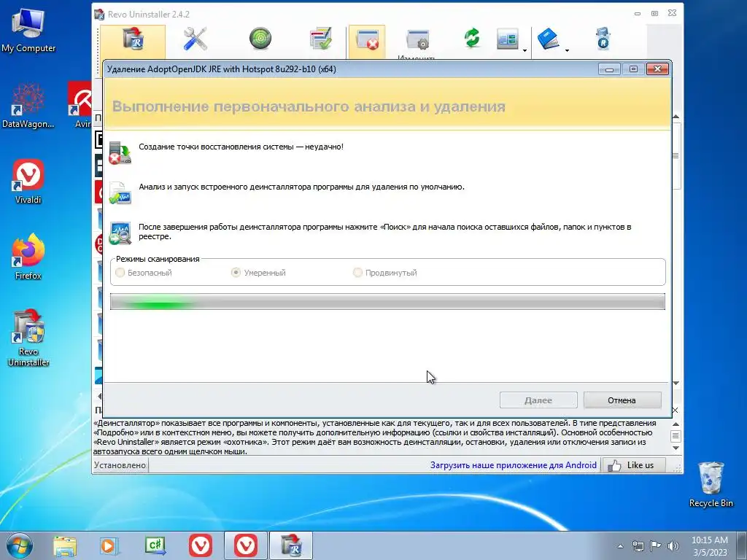Maximize the AdoptOpenJDK removal dialog

coord(633,69)
